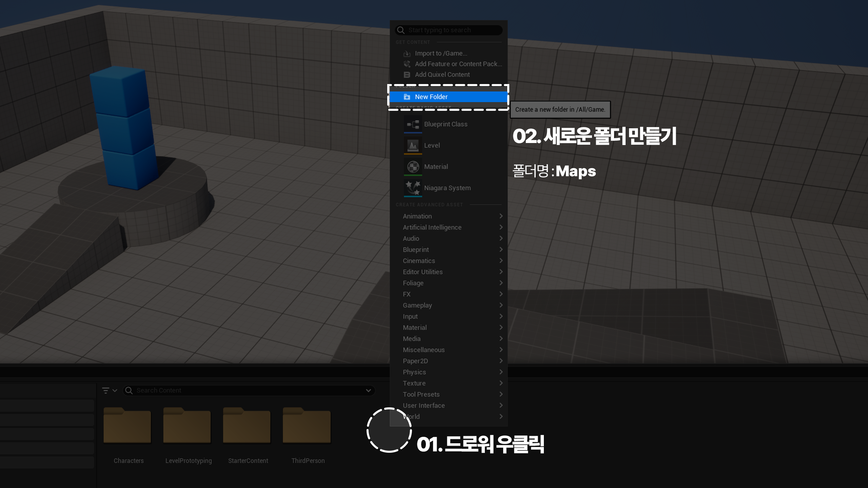The image size is (868, 488).
Task: Click the Search Content magnifier icon
Action: 129,390
